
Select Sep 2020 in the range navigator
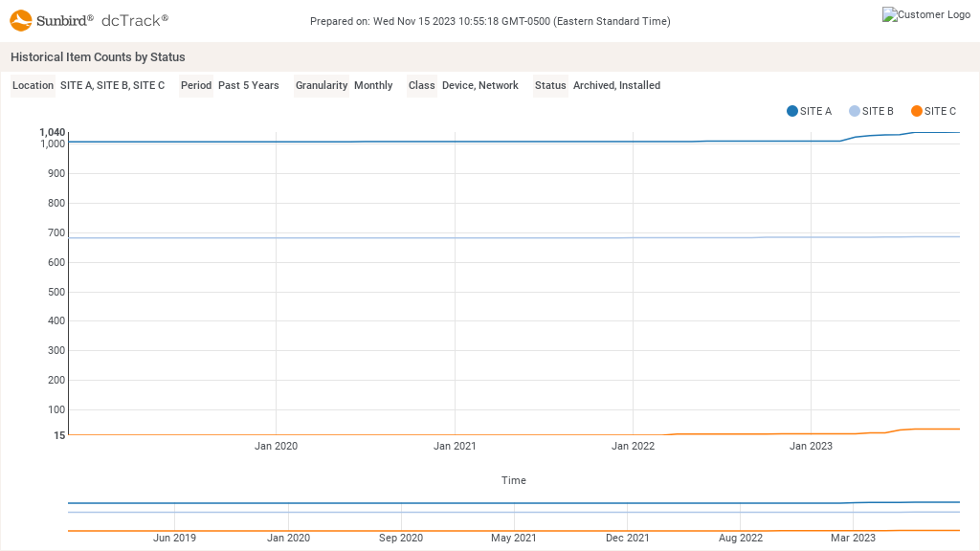coord(400,538)
